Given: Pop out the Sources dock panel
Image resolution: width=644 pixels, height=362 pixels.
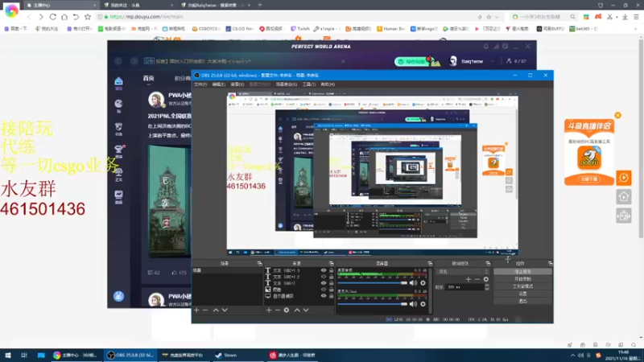Looking at the screenshot, I should 331,264.
